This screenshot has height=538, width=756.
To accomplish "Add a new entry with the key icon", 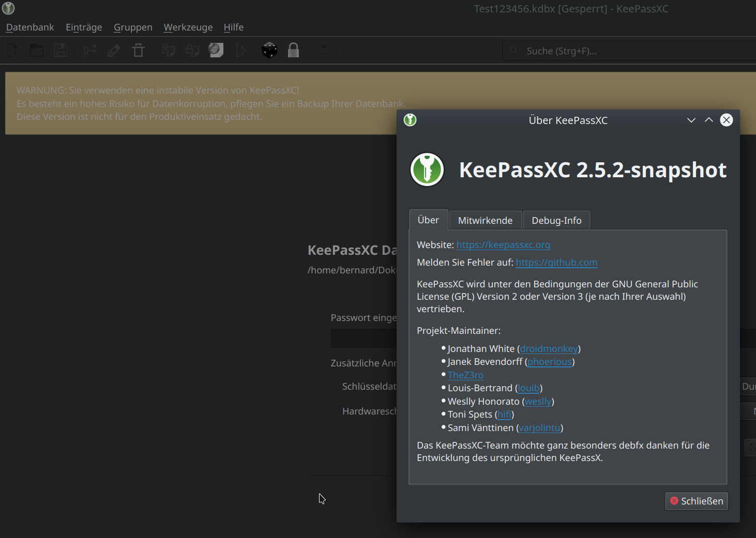I will [90, 50].
